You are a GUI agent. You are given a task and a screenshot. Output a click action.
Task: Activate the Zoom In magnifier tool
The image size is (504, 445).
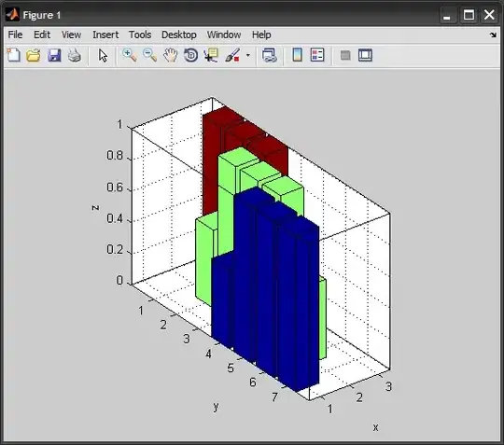[x=130, y=55]
